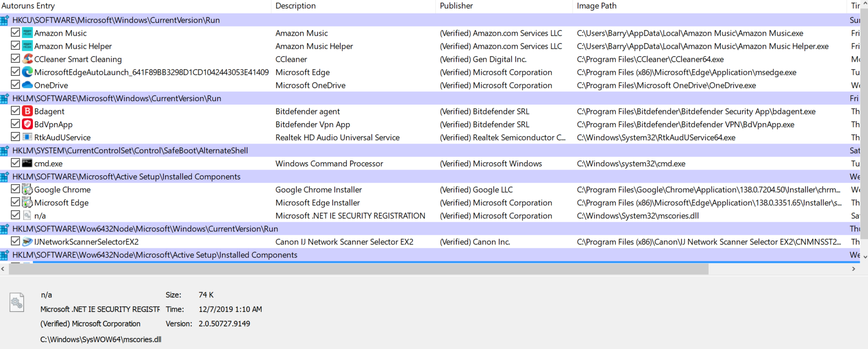Disable the MicrosoftEdgeAutoLaunch entry checkbox
The height and width of the screenshot is (349, 868).
[16, 72]
